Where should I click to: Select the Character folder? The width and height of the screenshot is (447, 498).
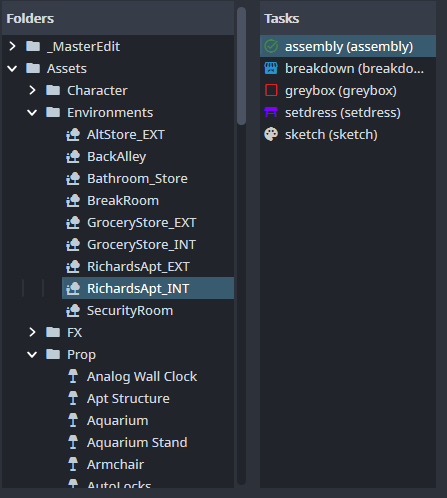point(97,91)
